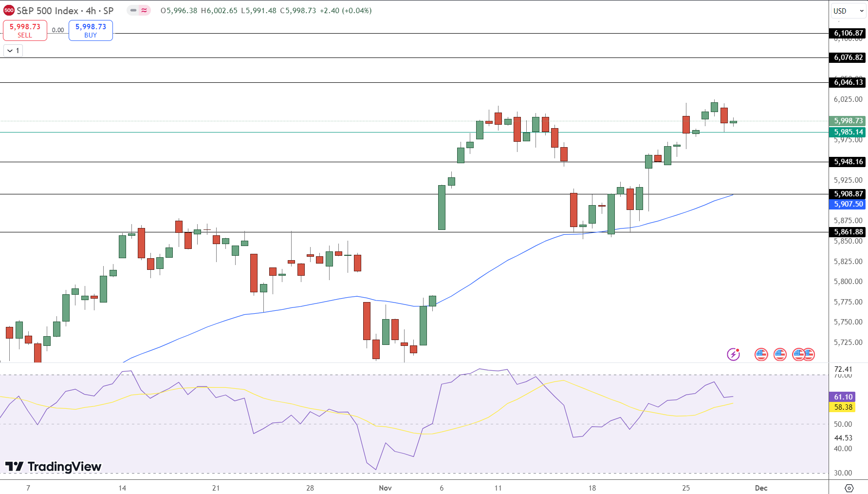Click the 25 date label on time axis
This screenshot has width=868, height=494.
pos(686,488)
